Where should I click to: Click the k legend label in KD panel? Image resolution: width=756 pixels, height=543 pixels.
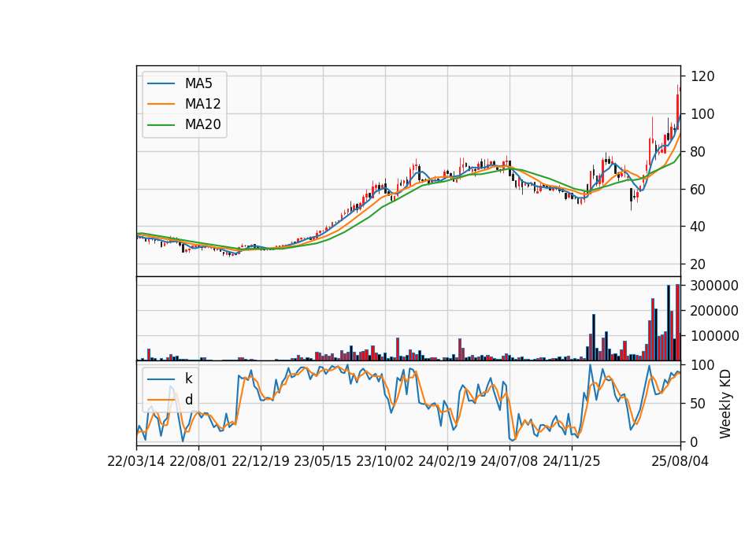point(188,379)
